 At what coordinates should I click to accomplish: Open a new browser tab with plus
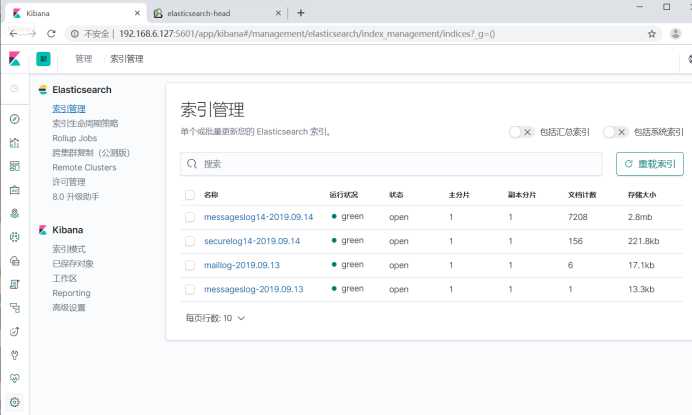click(301, 13)
